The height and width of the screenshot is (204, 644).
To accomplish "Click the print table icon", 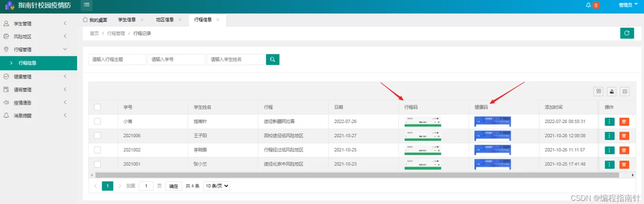I will click(x=625, y=91).
